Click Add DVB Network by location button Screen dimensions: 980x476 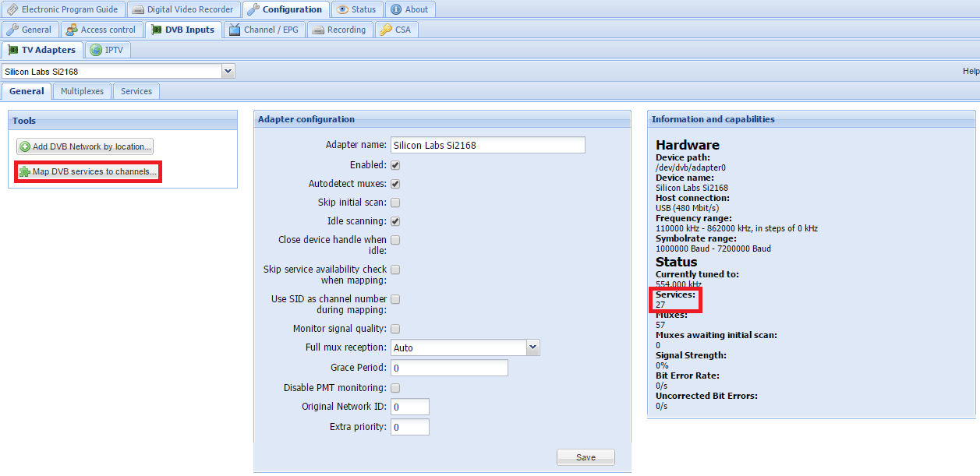(x=86, y=146)
